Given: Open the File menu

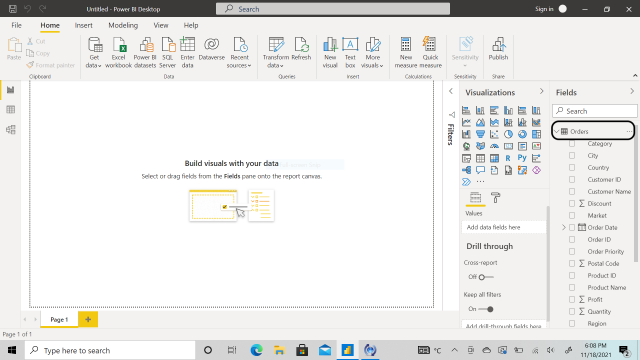Looking at the screenshot, I should 16,25.
